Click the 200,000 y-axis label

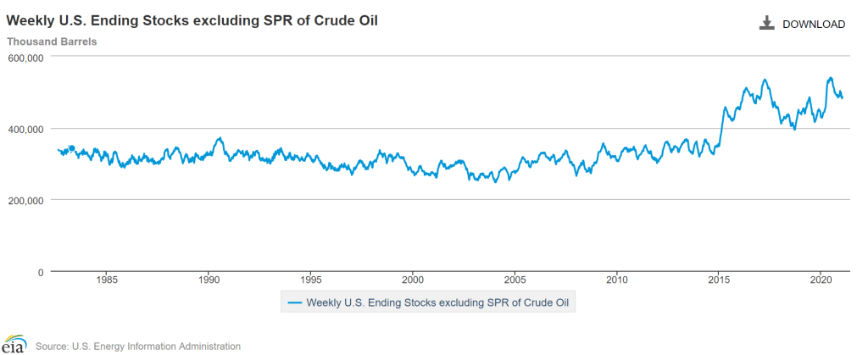coord(25,200)
